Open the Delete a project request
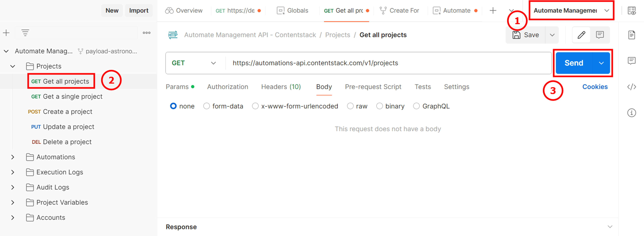The width and height of the screenshot is (644, 236). click(x=62, y=142)
